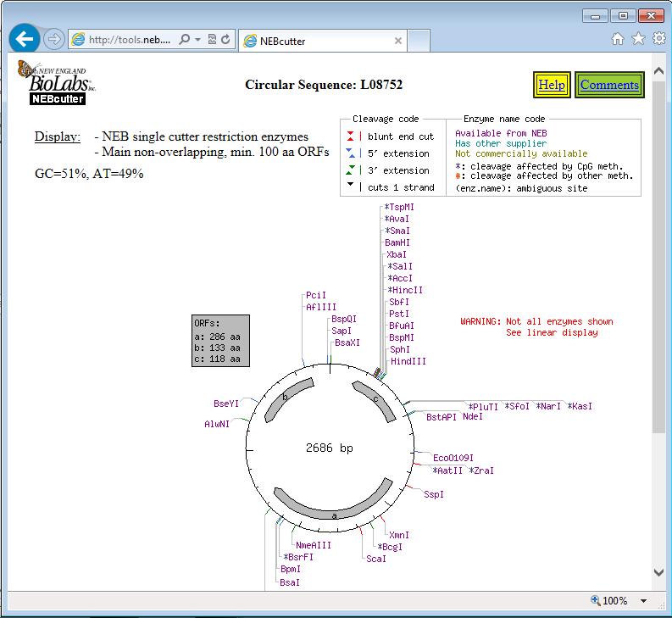Click the scrollbar up arrow
This screenshot has width=672, height=618.
point(658,70)
